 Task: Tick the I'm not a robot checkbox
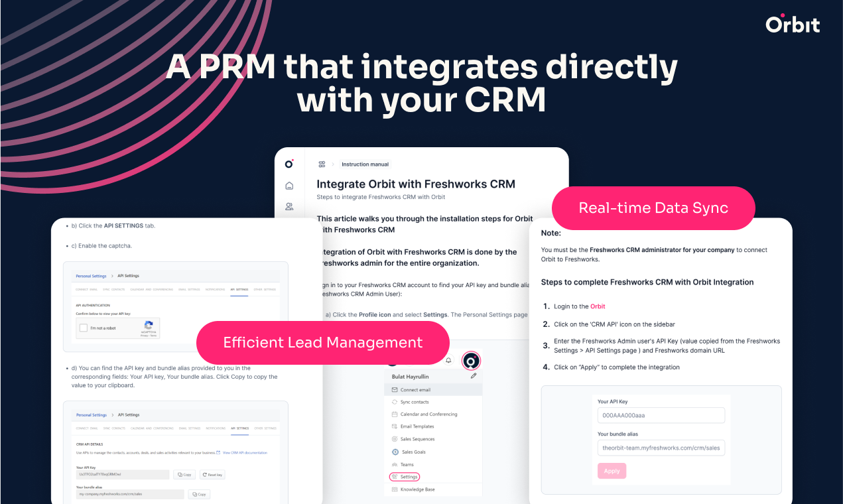pos(83,328)
